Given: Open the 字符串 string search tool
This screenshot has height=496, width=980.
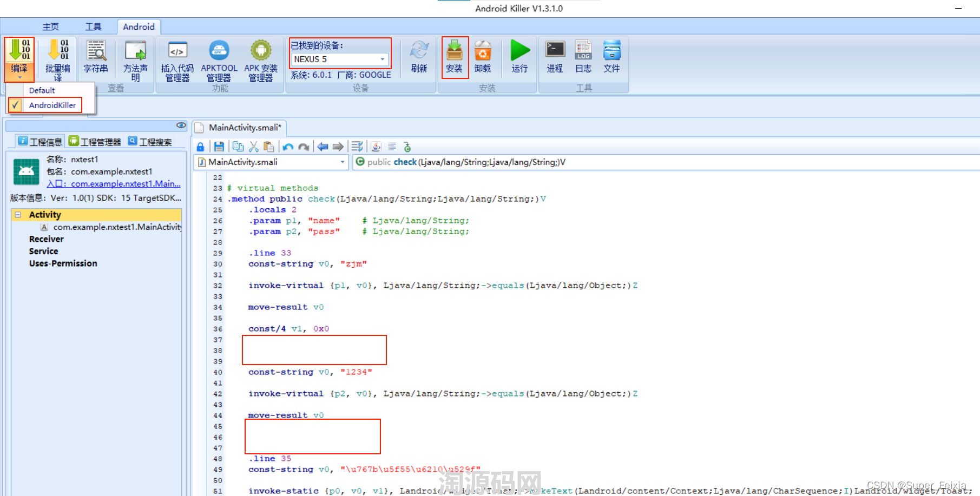Looking at the screenshot, I should tap(96, 57).
